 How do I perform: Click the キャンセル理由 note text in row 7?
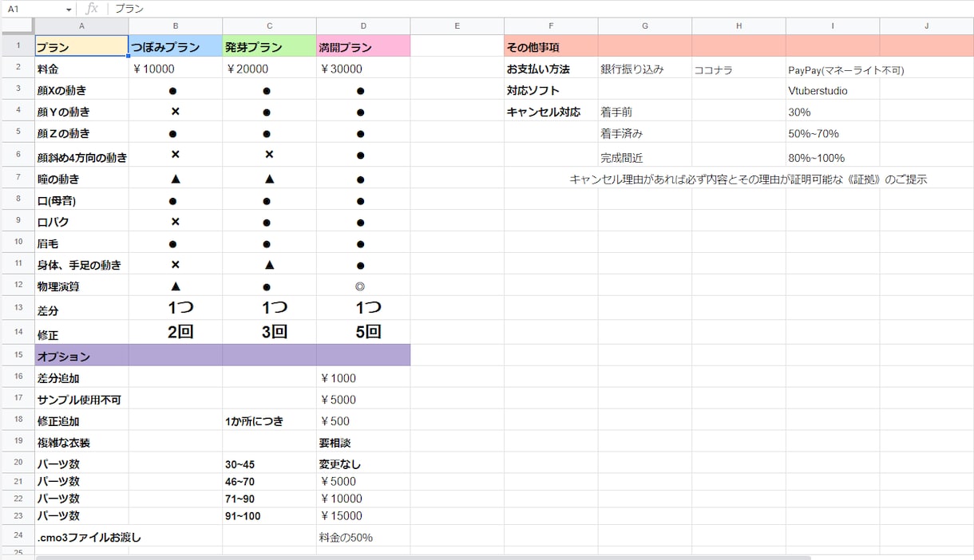click(748, 179)
